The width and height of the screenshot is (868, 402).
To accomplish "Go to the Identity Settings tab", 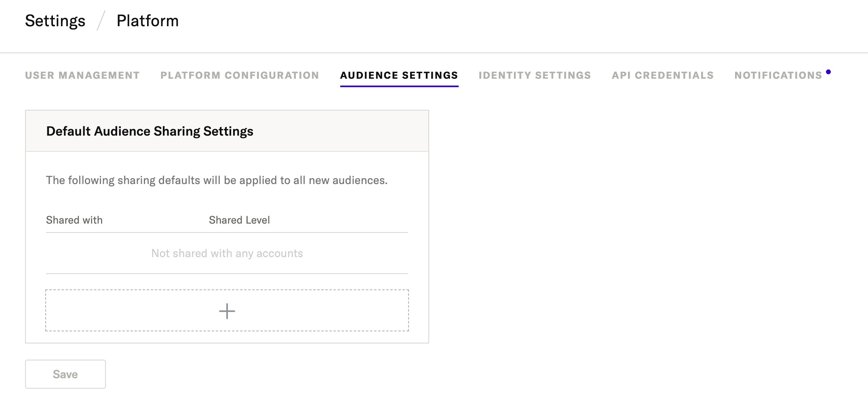I will click(x=535, y=75).
